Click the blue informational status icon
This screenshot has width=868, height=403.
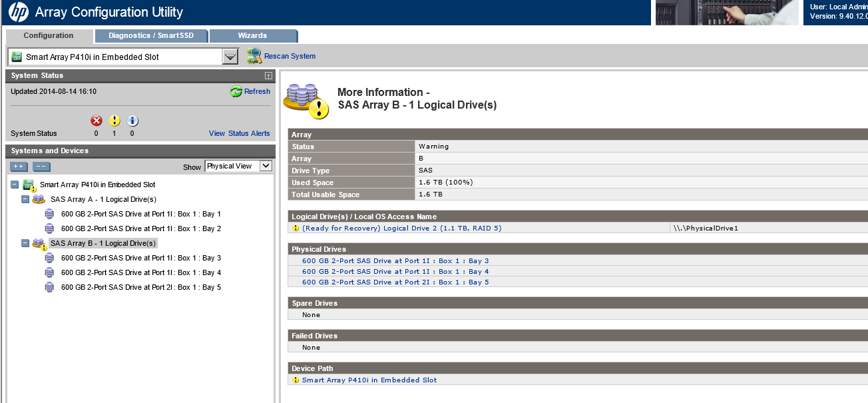click(132, 121)
